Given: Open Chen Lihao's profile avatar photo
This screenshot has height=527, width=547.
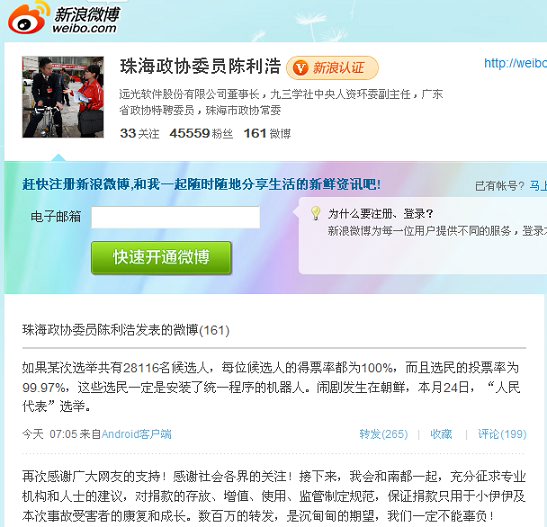Looking at the screenshot, I should click(x=63, y=97).
